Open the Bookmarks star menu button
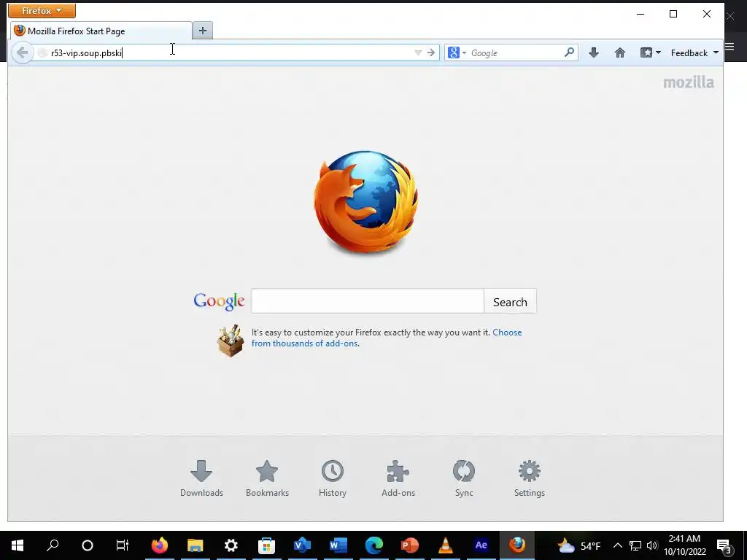747x560 pixels. (x=650, y=52)
